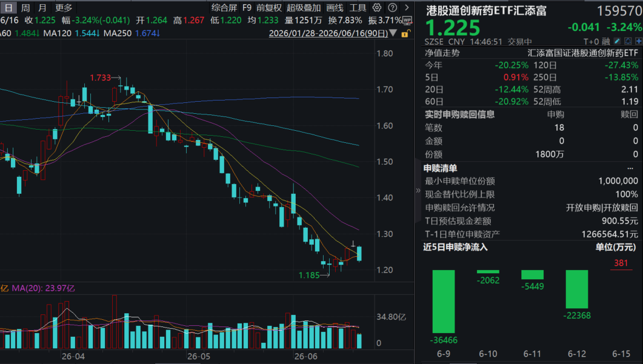
Task: Click the price alert bell icon
Action: point(628,41)
